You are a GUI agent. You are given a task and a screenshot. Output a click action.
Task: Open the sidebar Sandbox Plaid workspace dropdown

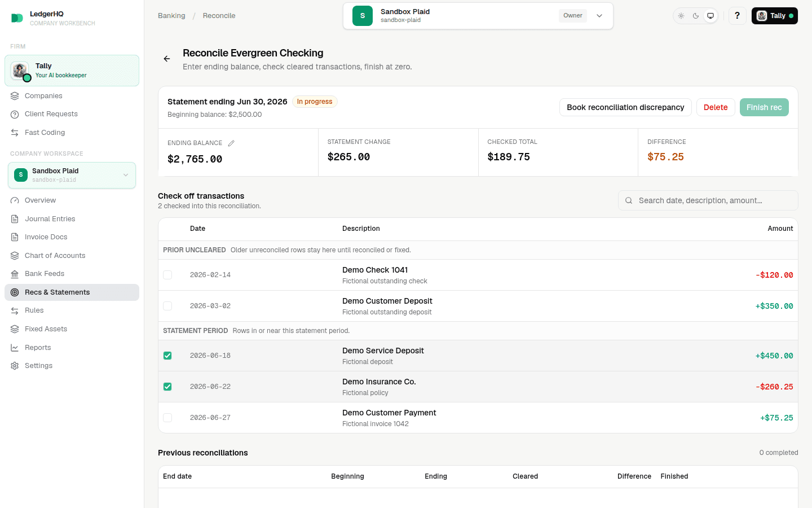72,175
